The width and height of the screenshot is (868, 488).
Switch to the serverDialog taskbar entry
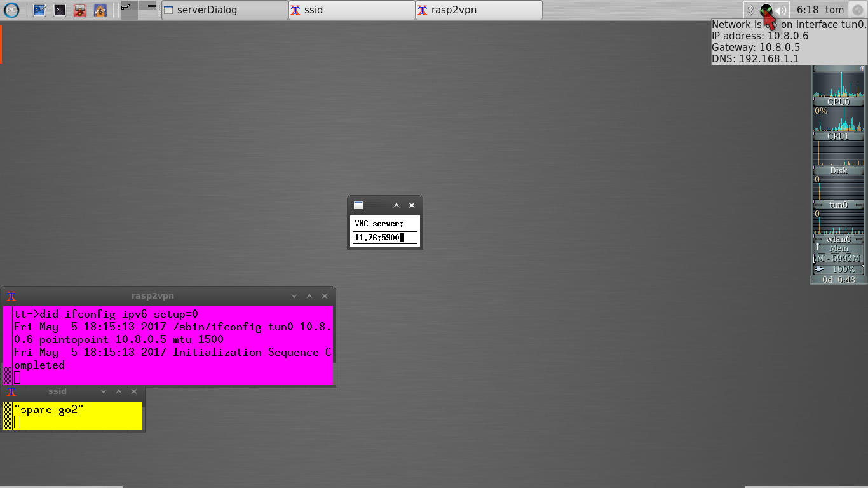coord(224,10)
